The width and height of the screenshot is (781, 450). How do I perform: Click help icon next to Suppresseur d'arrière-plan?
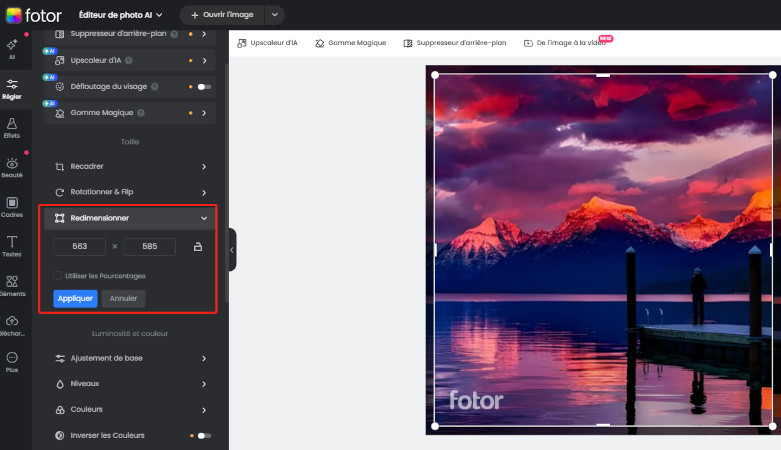coord(174,34)
